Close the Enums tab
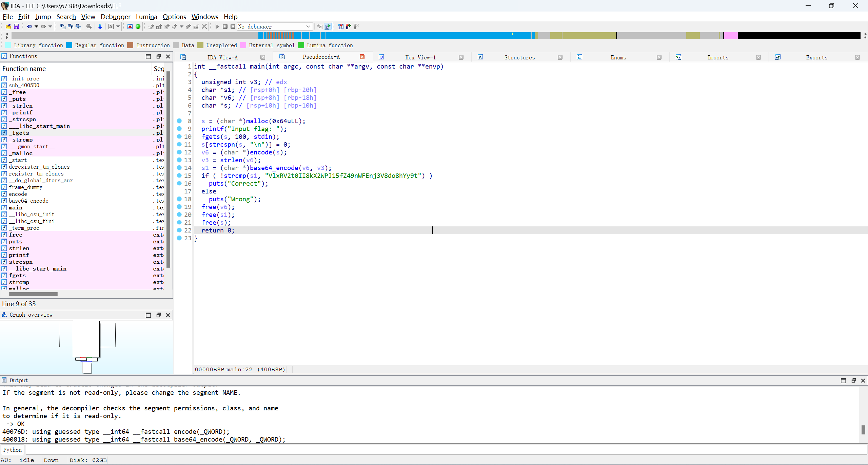 point(659,57)
